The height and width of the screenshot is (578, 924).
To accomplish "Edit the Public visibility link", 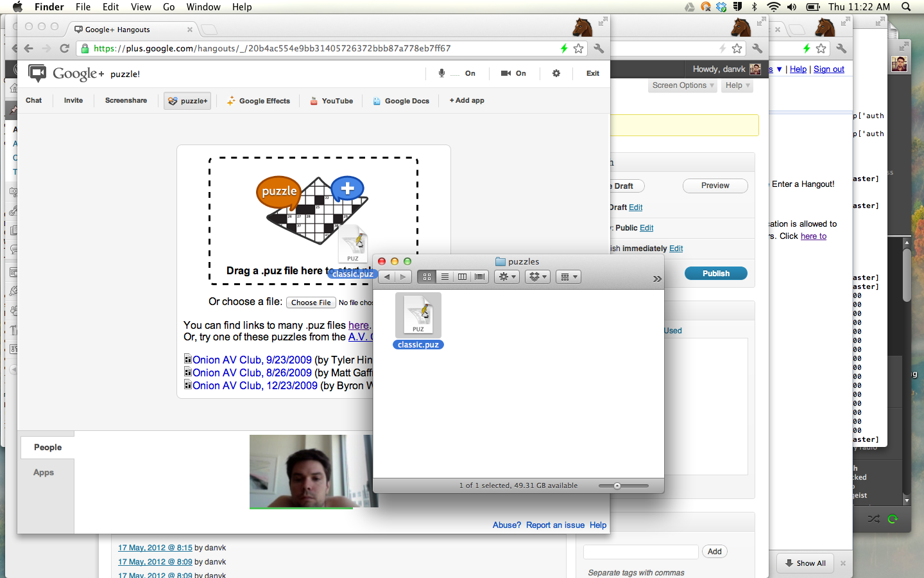I will tap(646, 228).
